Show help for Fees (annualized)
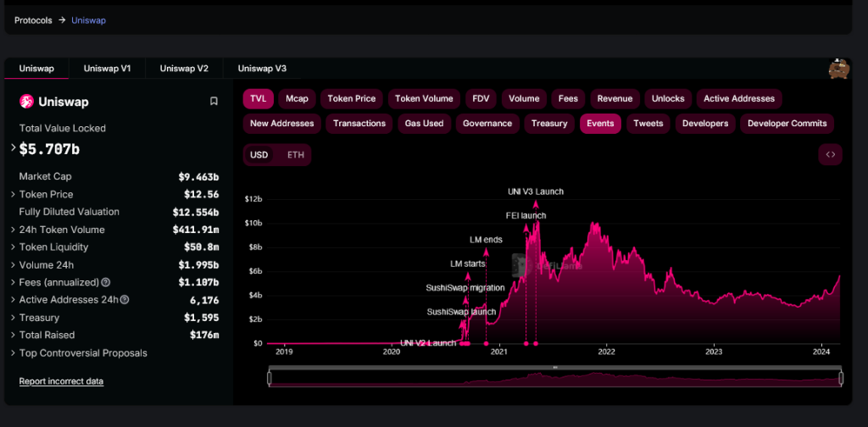The height and width of the screenshot is (427, 868). click(x=106, y=282)
